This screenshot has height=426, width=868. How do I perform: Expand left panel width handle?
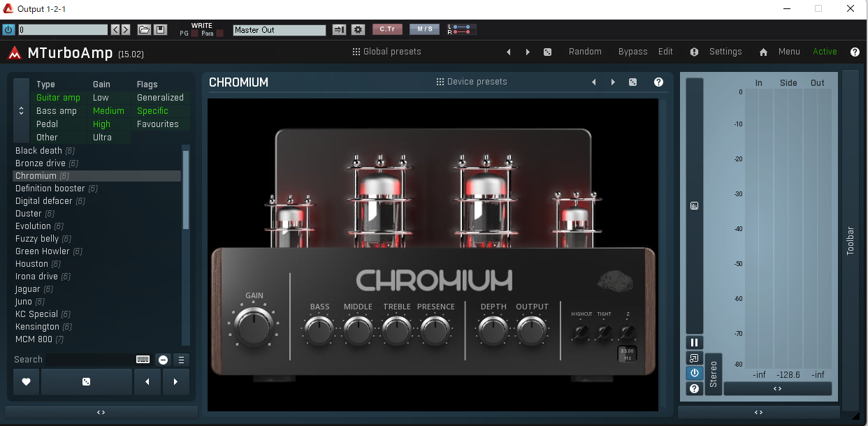pyautogui.click(x=101, y=413)
